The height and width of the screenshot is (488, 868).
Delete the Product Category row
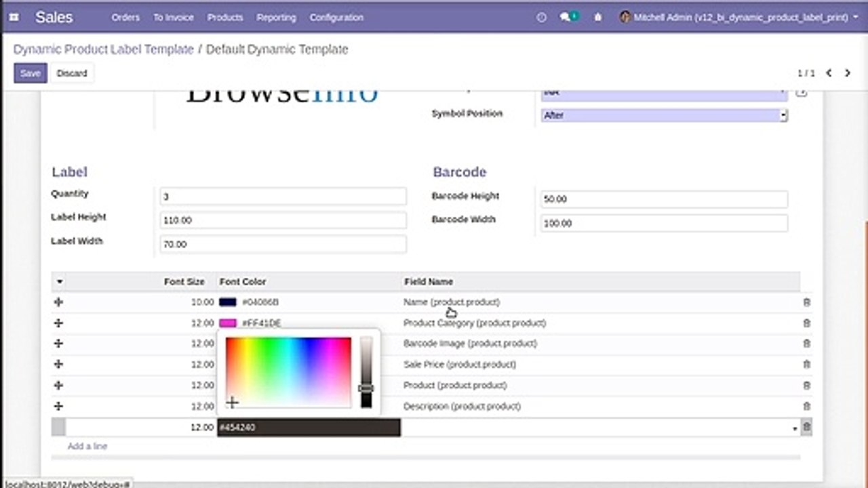pos(806,323)
